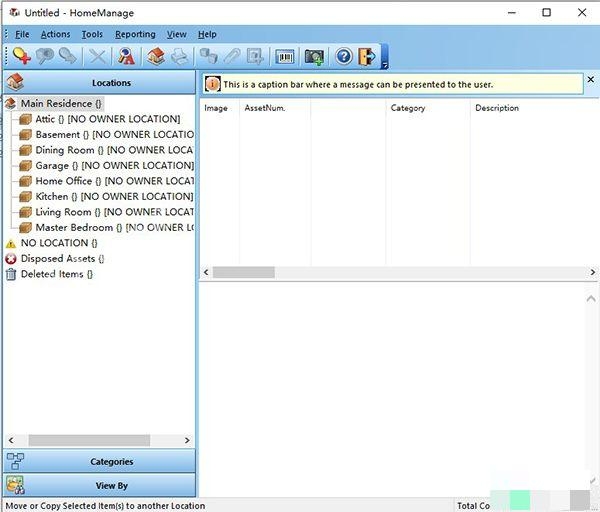600x512 pixels.
Task: Open the Help menu
Action: click(x=207, y=34)
